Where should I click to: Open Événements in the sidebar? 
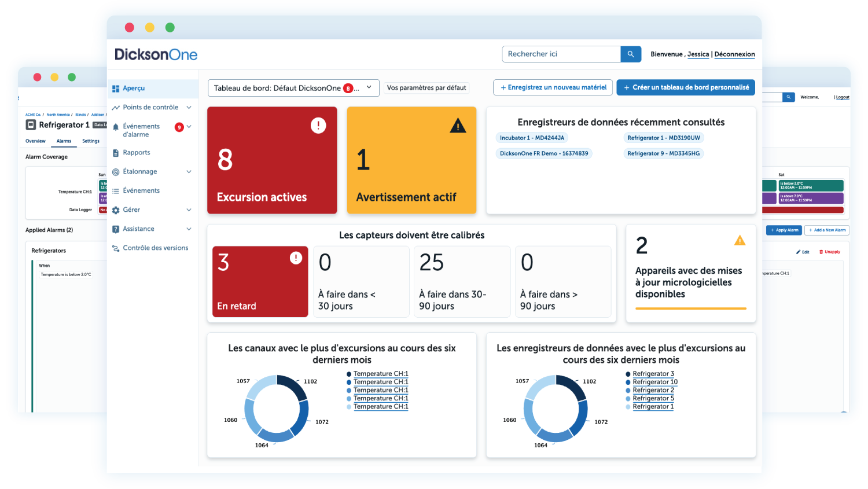pos(141,191)
